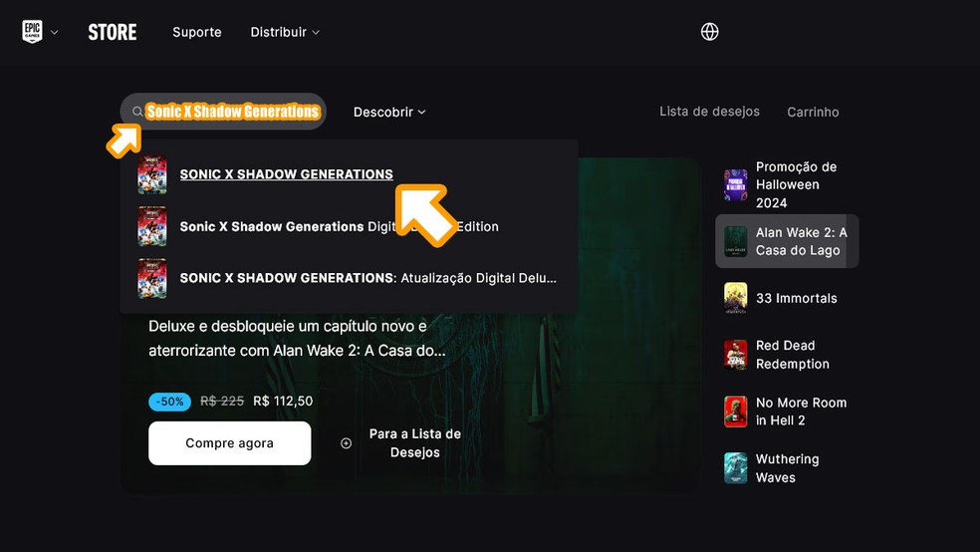Click the R$ 112,50 sale price
This screenshot has height=552, width=980.
coord(283,401)
